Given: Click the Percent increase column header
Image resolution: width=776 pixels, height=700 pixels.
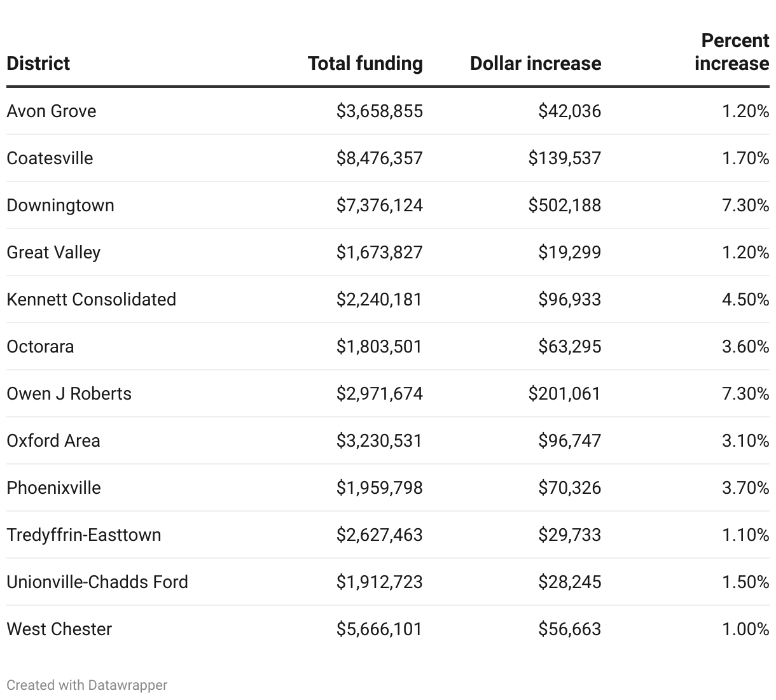Looking at the screenshot, I should click(731, 52).
